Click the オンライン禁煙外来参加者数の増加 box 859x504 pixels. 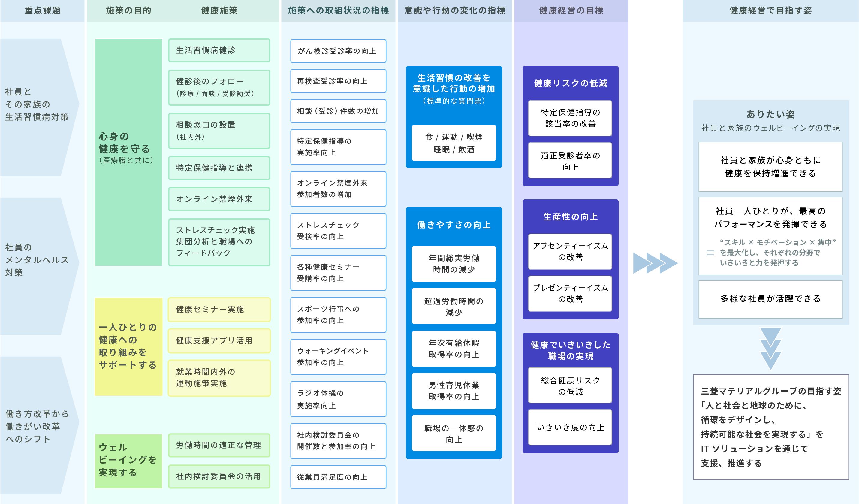[338, 189]
